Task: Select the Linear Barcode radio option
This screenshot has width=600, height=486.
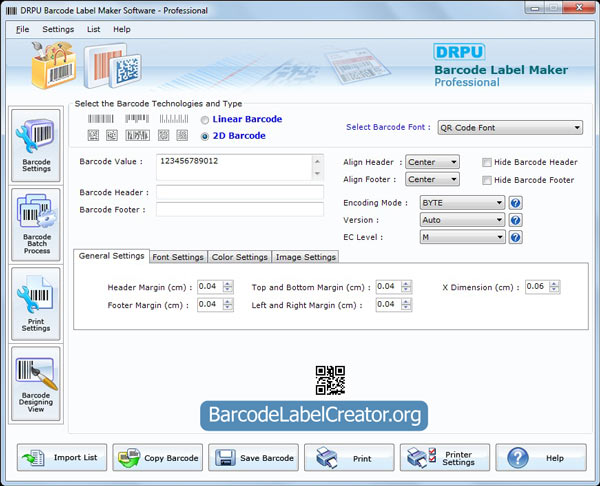Action: coord(205,120)
